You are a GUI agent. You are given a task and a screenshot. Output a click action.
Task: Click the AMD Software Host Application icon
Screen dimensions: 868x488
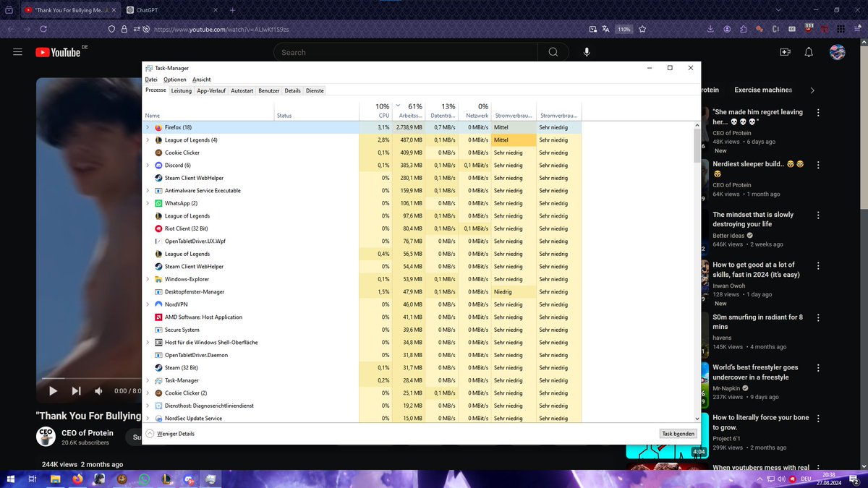click(158, 317)
